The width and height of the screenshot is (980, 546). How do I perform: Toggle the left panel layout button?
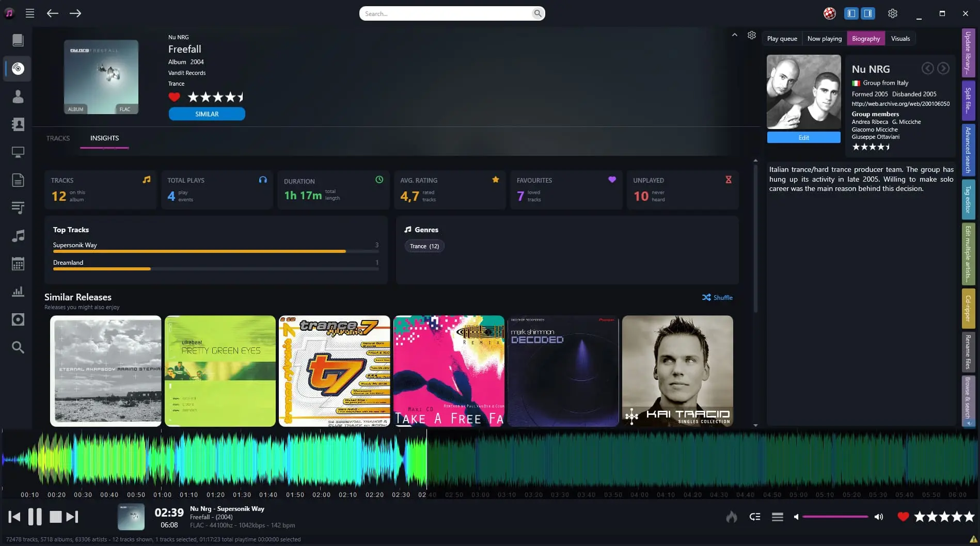[x=851, y=13]
